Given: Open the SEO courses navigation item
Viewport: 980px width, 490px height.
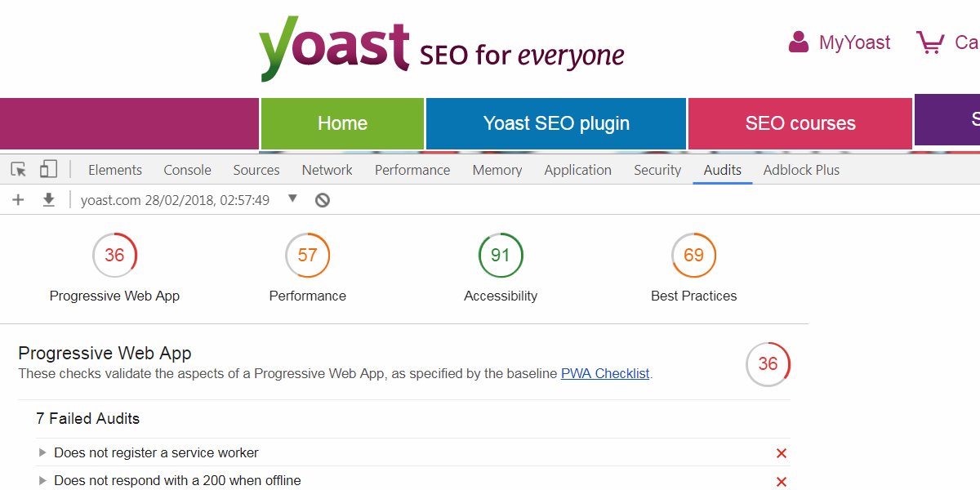Looking at the screenshot, I should coord(800,123).
